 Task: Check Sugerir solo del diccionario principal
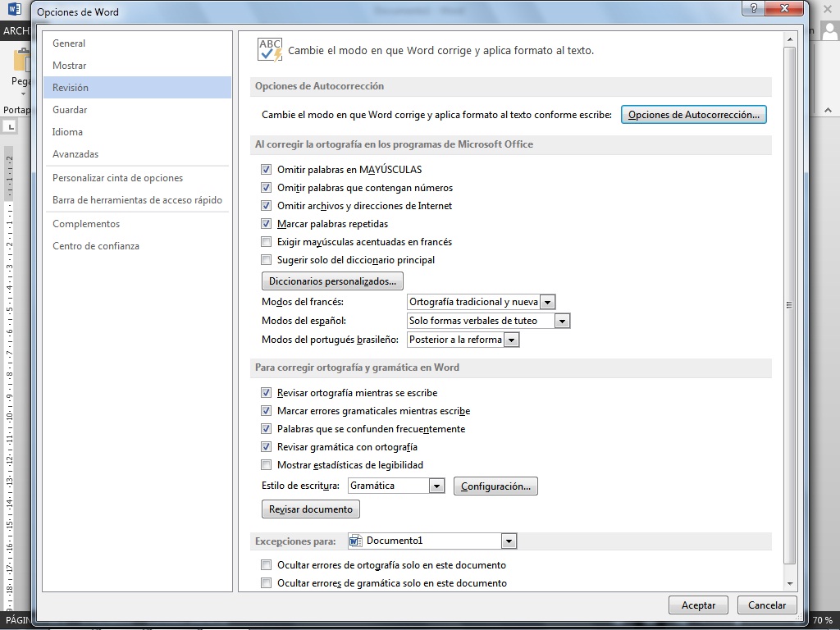266,260
